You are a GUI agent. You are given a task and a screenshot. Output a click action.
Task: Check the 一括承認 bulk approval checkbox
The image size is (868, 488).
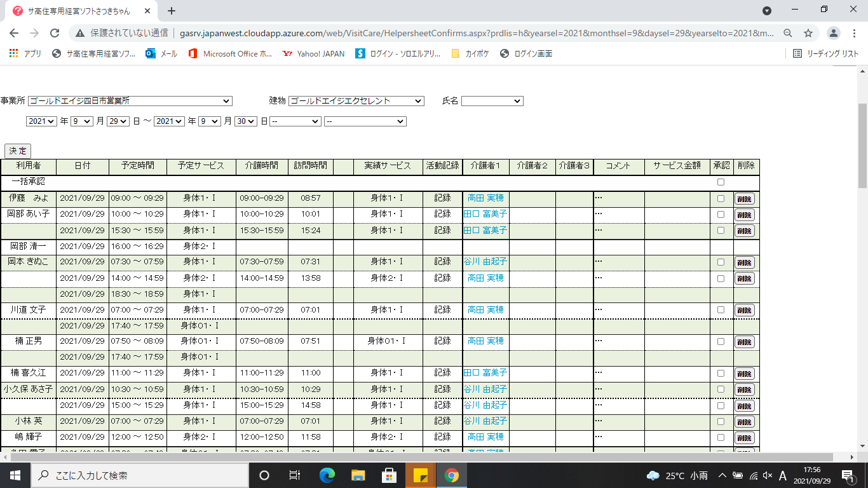coord(721,182)
